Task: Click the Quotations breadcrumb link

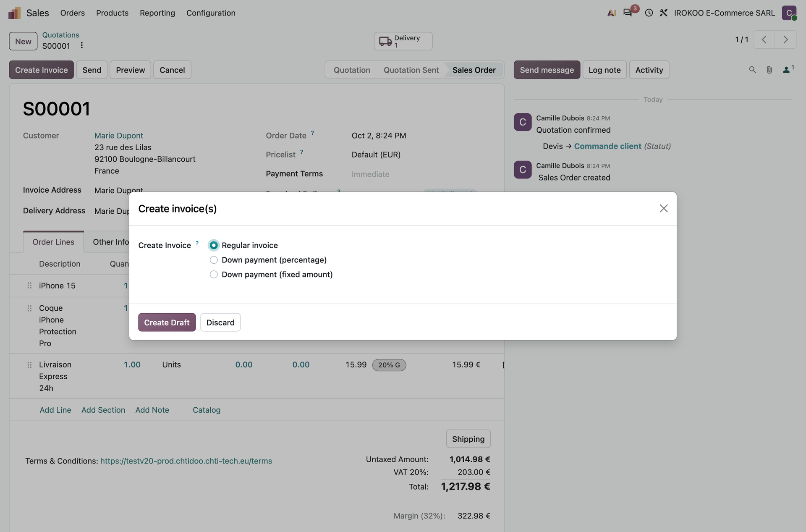Action: click(60, 35)
